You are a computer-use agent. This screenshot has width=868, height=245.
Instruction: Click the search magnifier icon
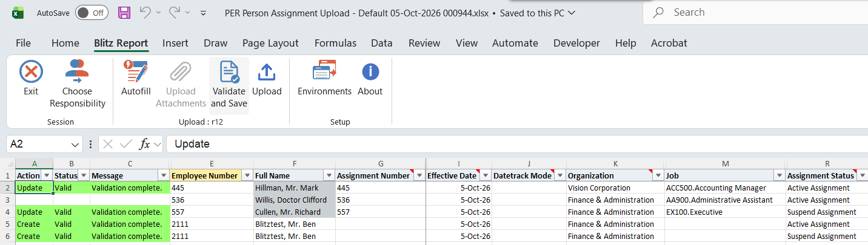(x=658, y=13)
